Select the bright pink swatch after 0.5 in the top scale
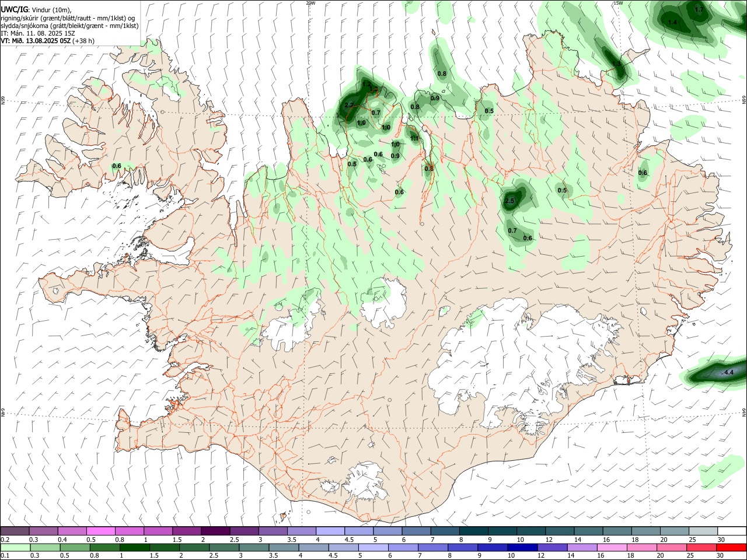 101,531
